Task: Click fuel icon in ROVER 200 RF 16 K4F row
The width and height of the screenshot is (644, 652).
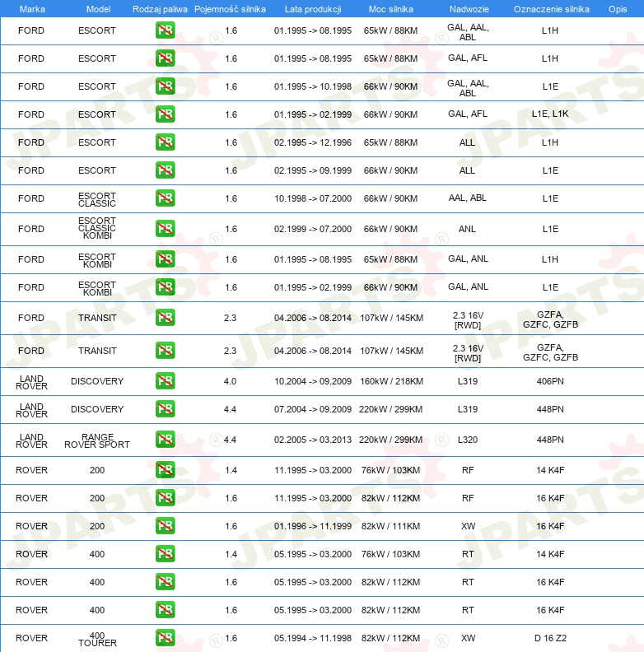Action: point(166,498)
